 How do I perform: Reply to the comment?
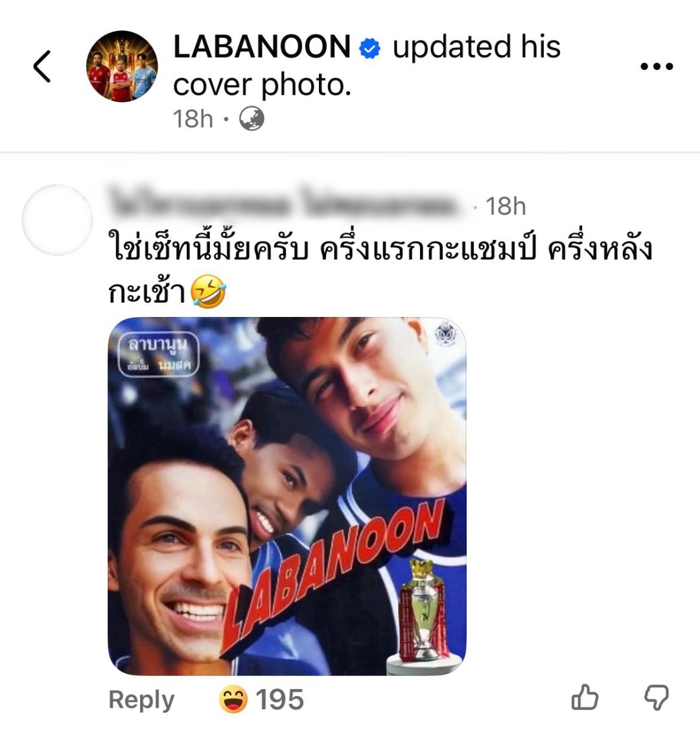(141, 699)
